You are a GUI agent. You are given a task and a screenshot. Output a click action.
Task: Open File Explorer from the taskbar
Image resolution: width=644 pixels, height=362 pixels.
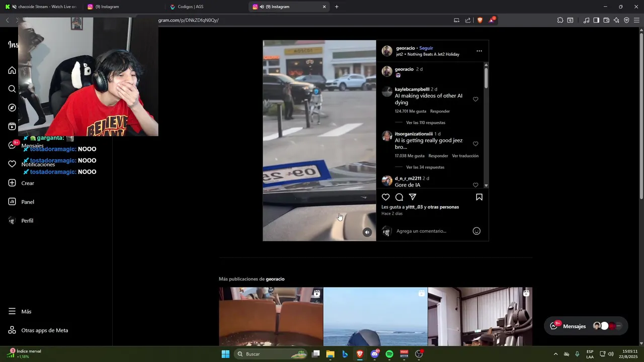[330, 354]
